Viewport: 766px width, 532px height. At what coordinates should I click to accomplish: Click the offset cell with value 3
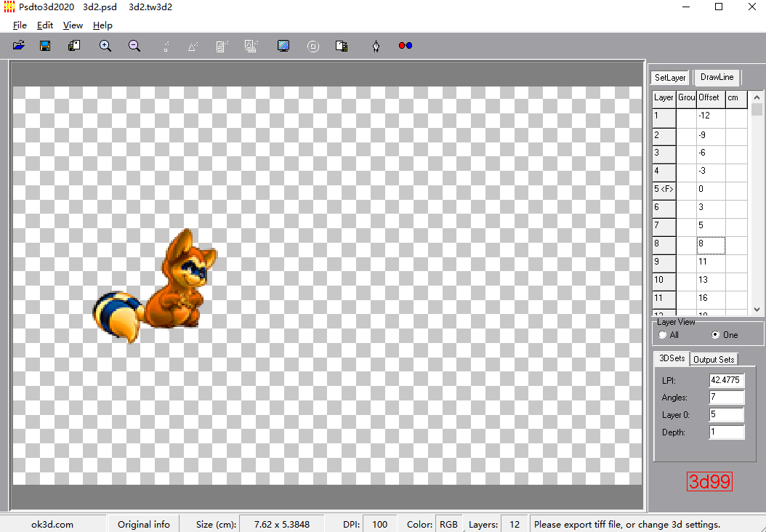[x=711, y=209]
